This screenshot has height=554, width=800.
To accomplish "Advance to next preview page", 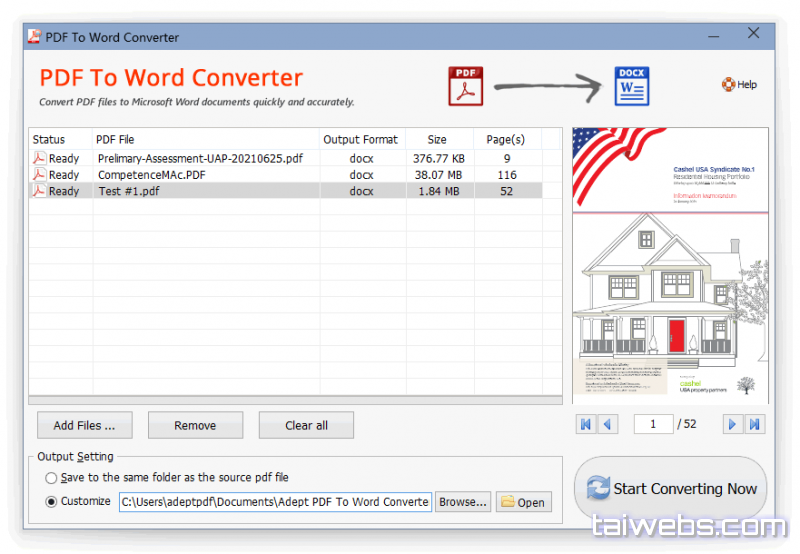I will tap(733, 425).
